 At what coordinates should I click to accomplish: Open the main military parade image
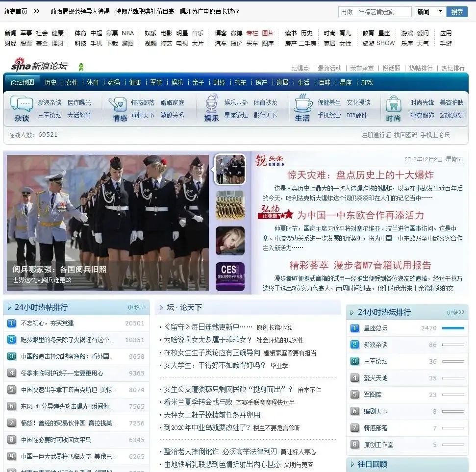tap(108, 223)
